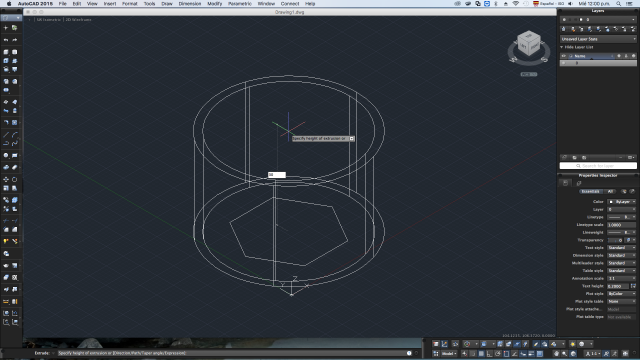The width and height of the screenshot is (640, 360).
Task: Select the Line drawing tool
Action: click(6, 134)
